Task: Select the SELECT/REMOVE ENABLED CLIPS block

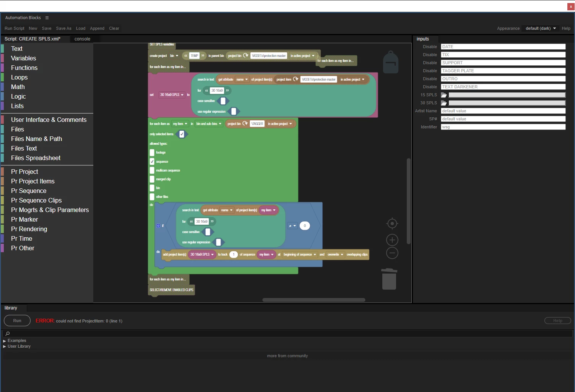Action: 171,290
